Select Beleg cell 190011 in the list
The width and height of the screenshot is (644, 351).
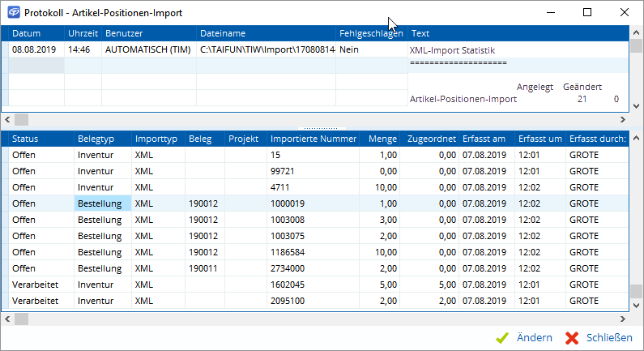click(203, 268)
